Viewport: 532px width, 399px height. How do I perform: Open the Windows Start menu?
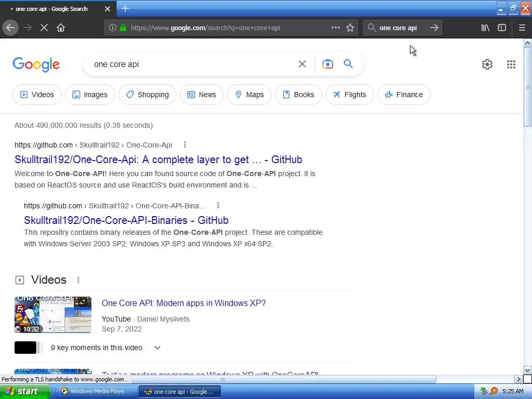[x=25, y=391]
